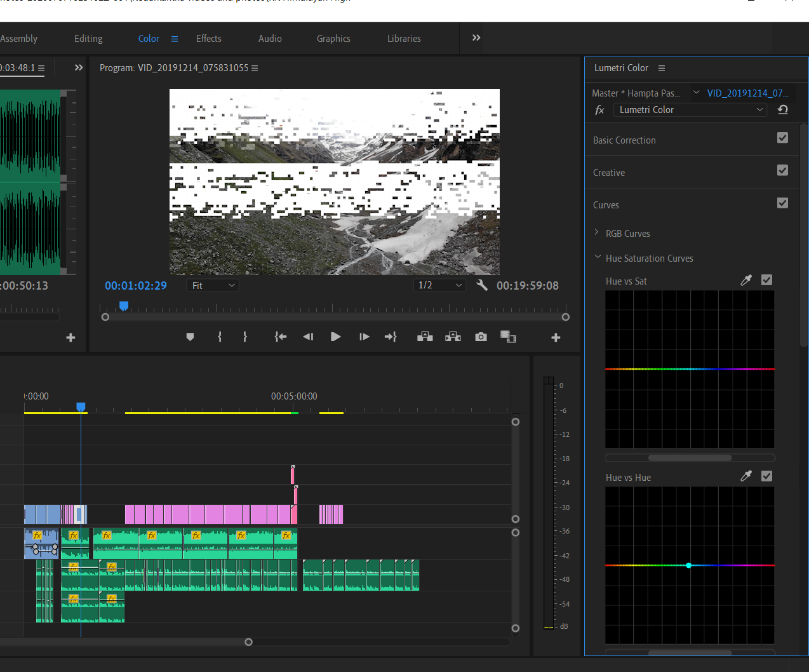Image resolution: width=809 pixels, height=672 pixels.
Task: Click the Add Marker icon
Action: coord(190,337)
